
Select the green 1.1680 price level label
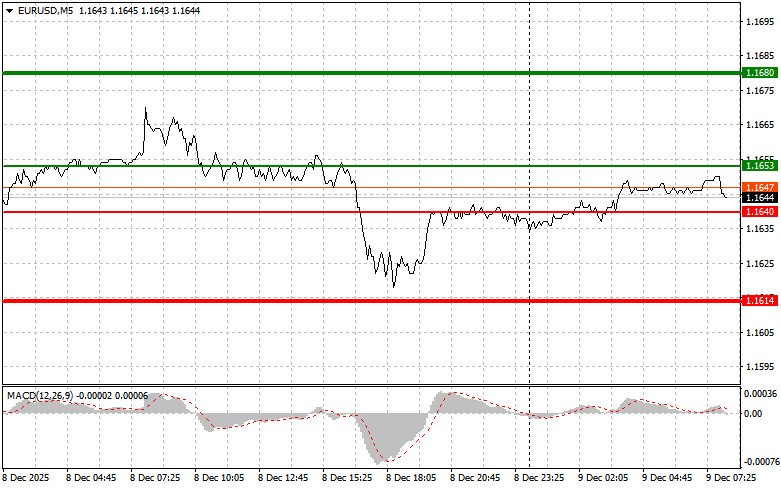[760, 73]
